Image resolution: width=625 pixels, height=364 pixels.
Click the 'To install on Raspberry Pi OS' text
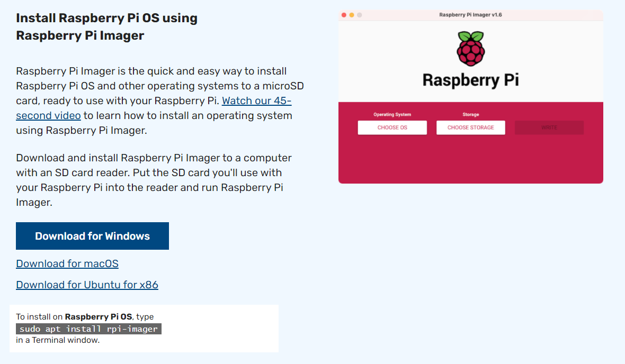74,316
